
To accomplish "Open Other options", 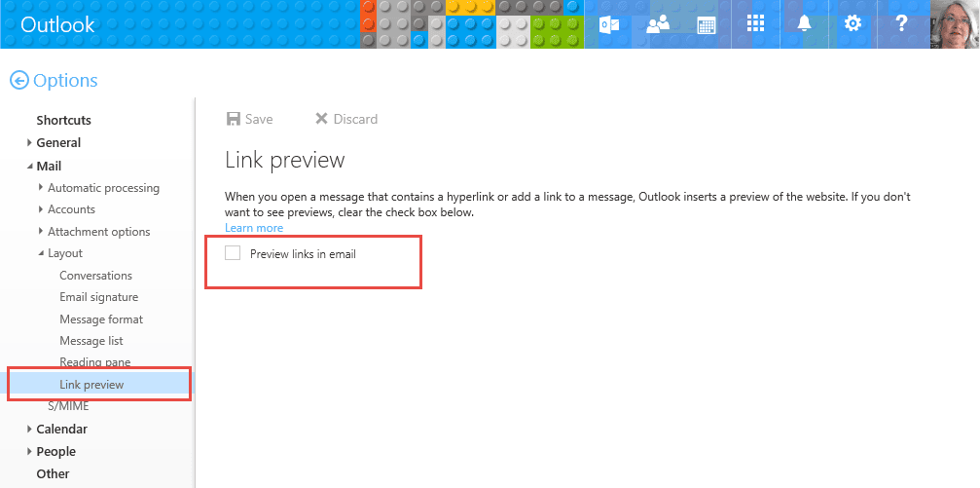I will coord(54,473).
